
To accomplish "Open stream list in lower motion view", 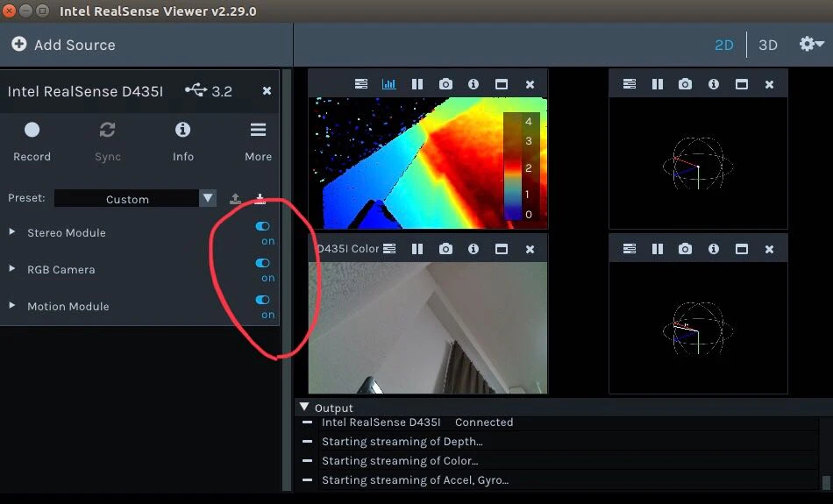I will click(630, 249).
